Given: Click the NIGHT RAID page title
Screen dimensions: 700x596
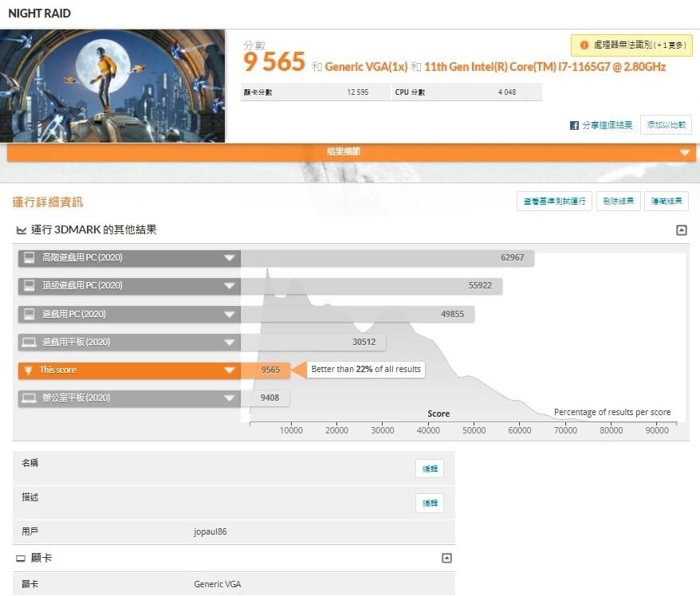Looking at the screenshot, I should click(x=39, y=14).
